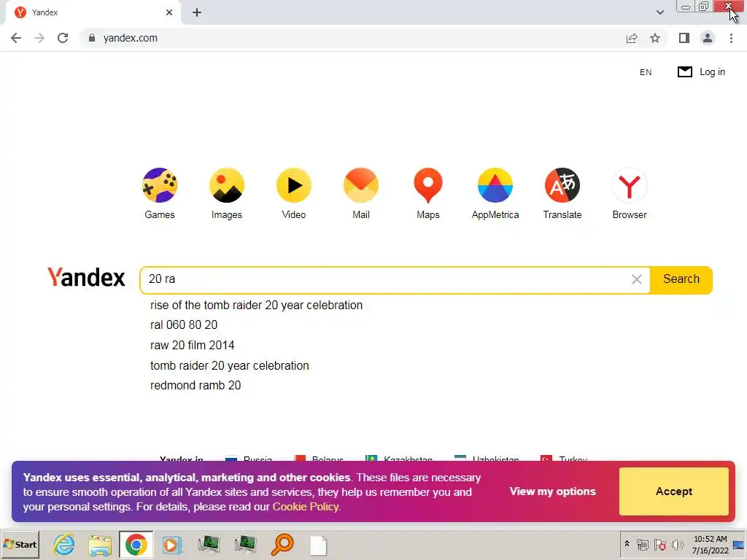Show hidden system tray icons
The width and height of the screenshot is (747, 560).
627,544
